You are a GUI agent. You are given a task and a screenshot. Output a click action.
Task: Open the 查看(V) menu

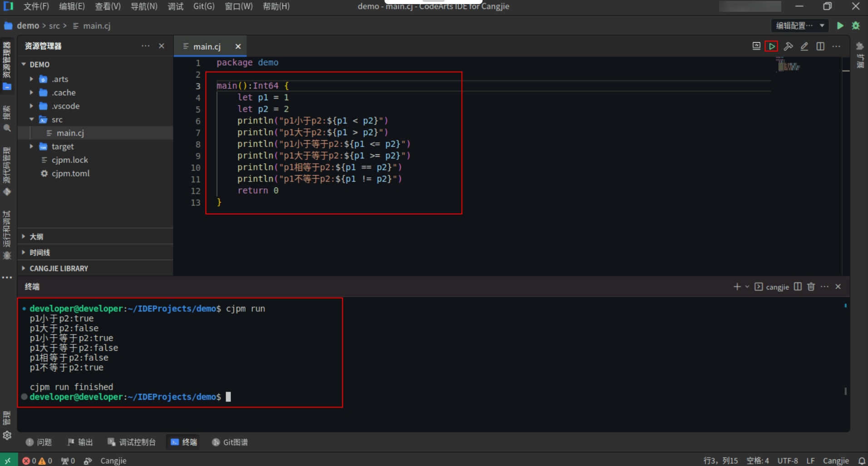click(x=108, y=6)
